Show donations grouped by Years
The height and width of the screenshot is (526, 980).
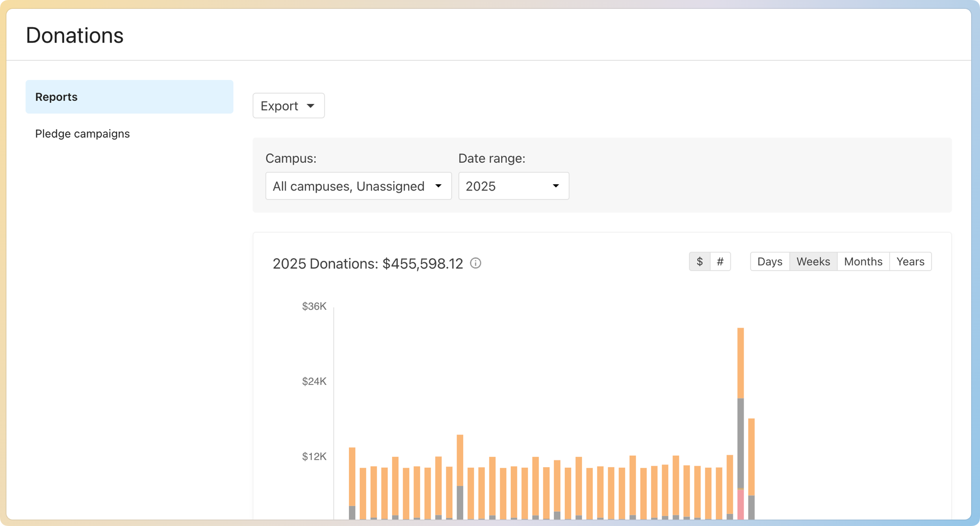910,261
